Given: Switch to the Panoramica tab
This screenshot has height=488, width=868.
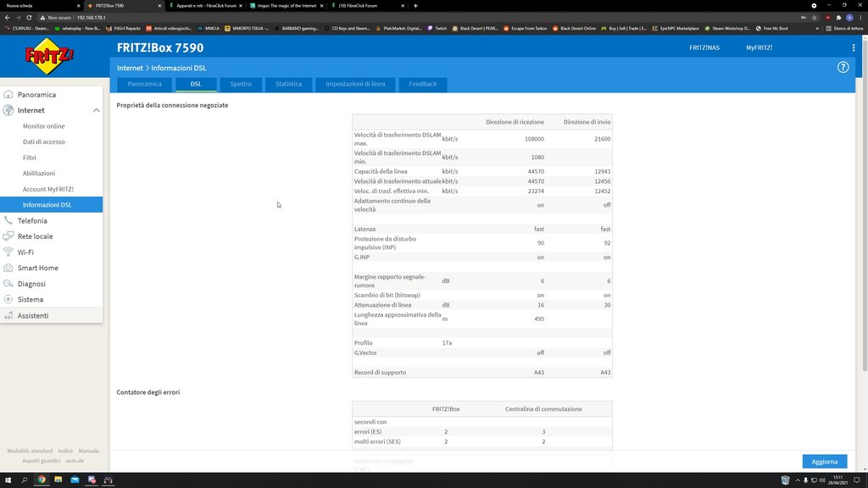Looking at the screenshot, I should [144, 84].
